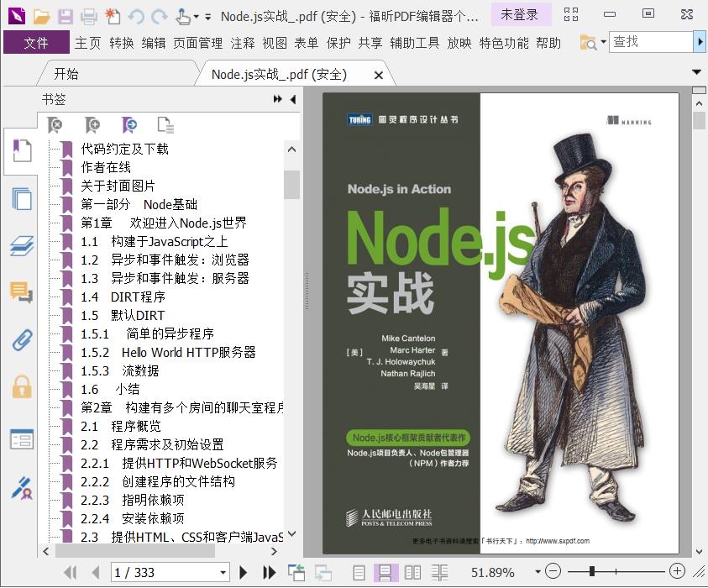Click the zoom slider handle
The height and width of the screenshot is (588, 708).
click(592, 571)
